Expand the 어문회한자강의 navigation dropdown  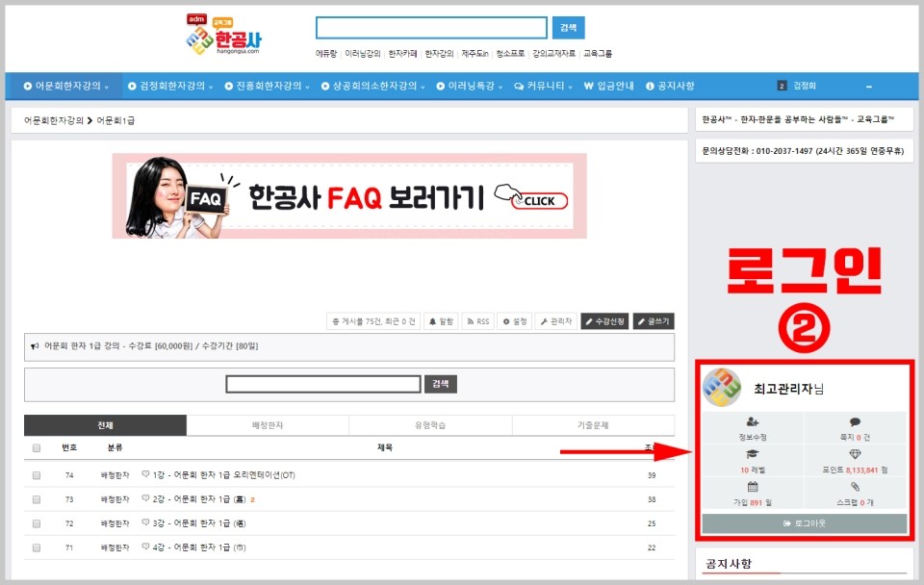click(x=66, y=86)
